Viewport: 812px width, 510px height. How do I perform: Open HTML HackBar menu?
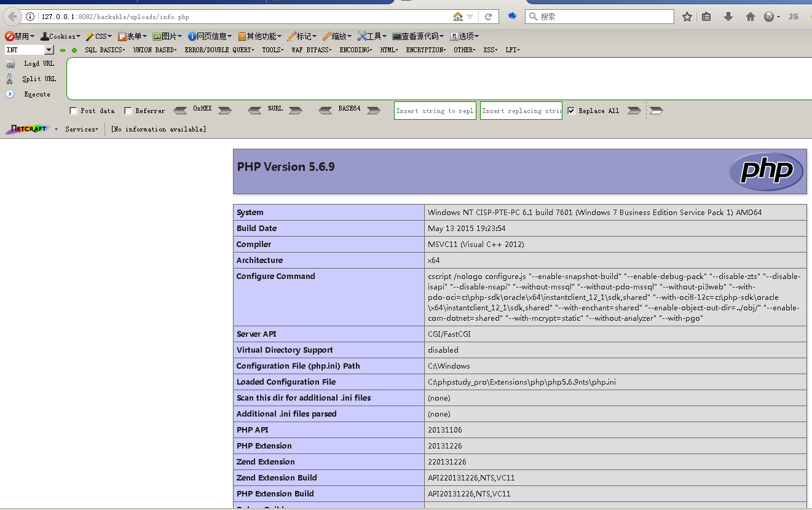[x=389, y=50]
